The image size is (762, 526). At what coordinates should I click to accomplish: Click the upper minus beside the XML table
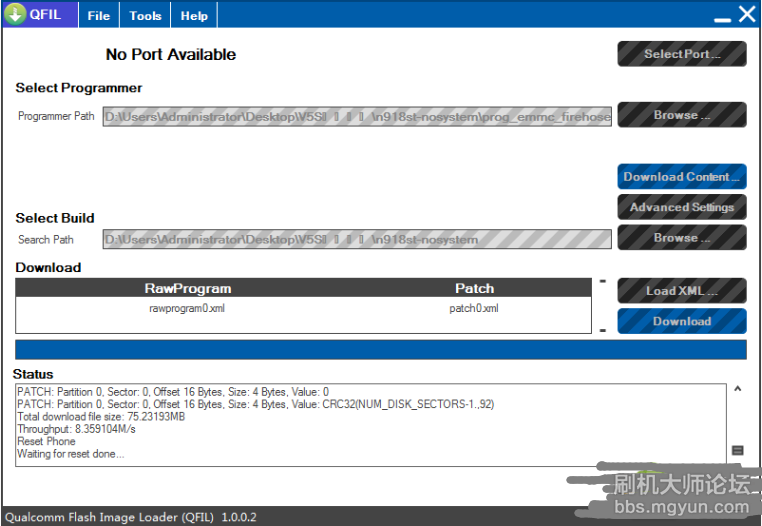603,281
